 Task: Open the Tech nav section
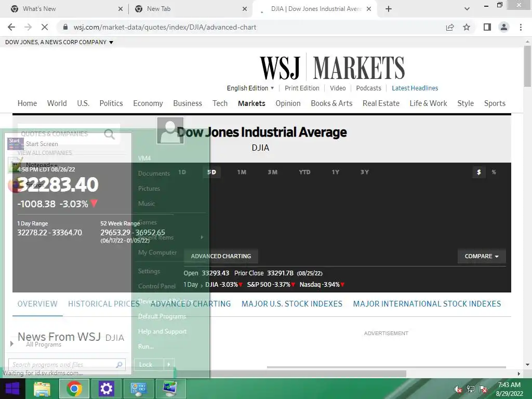(x=220, y=103)
